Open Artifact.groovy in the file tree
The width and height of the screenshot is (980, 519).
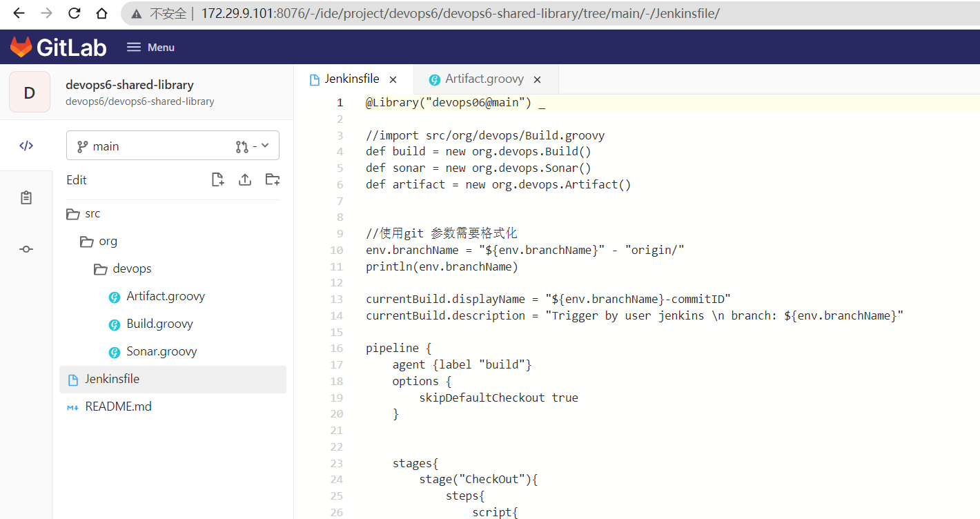point(173,297)
